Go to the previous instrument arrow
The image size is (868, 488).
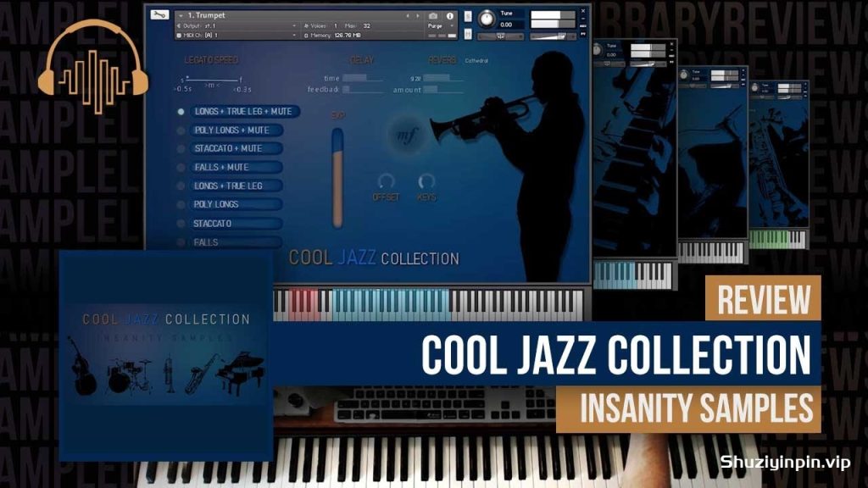408,16
